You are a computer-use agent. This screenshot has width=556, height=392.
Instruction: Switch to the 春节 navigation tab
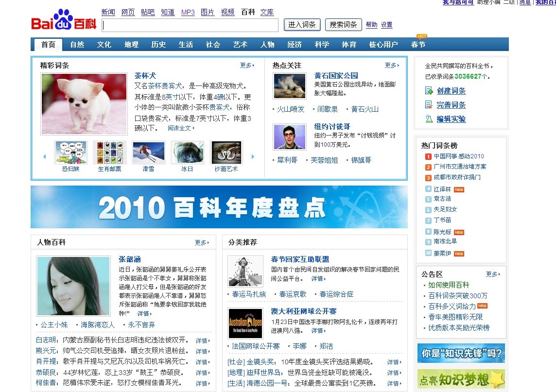[x=418, y=45]
